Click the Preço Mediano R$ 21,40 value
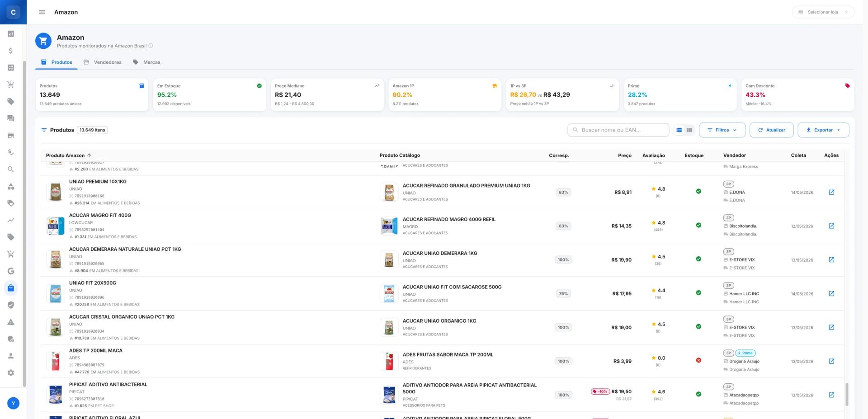The height and width of the screenshot is (419, 868). point(288,95)
